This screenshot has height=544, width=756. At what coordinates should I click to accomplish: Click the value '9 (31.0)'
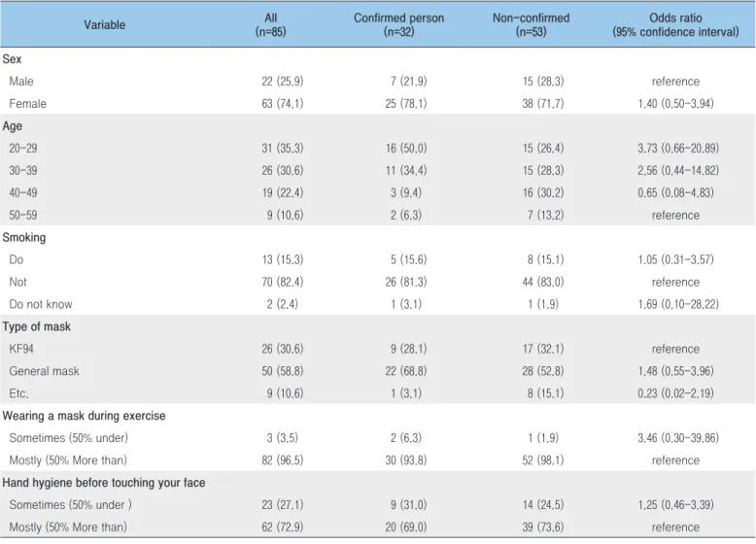(409, 505)
